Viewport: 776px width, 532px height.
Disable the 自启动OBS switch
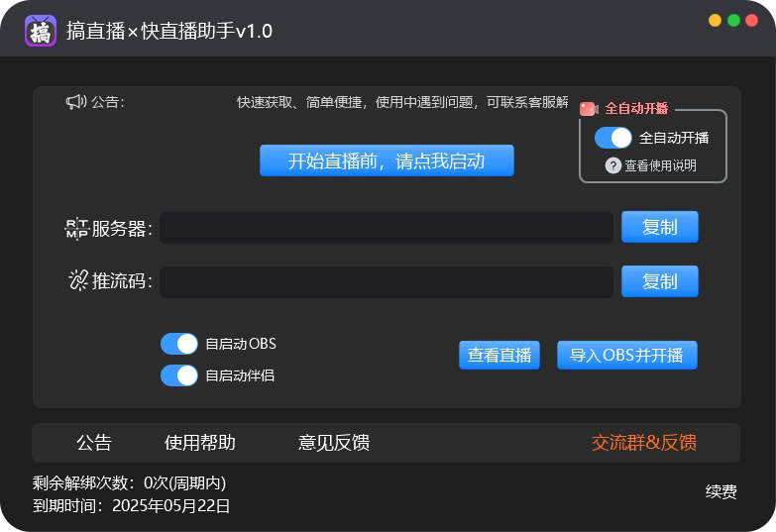click(x=179, y=344)
